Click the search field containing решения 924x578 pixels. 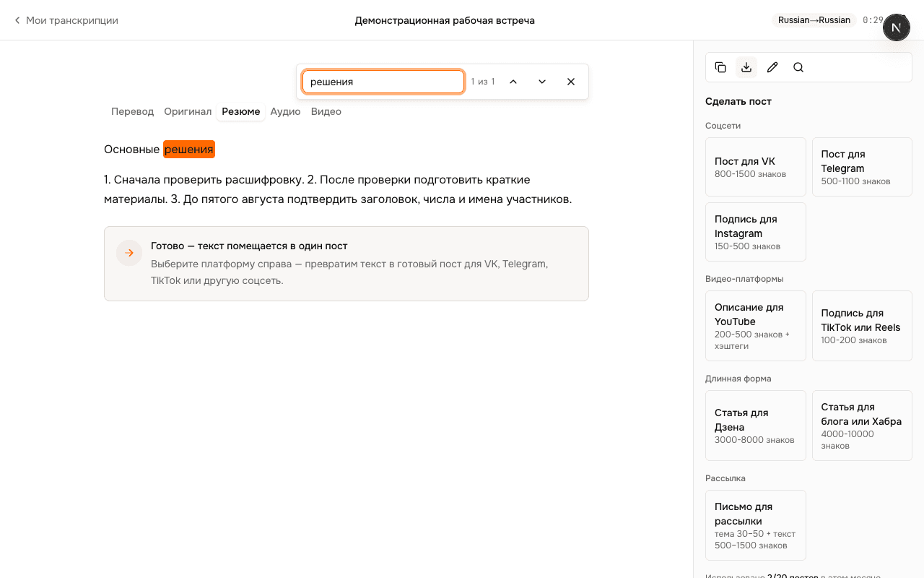pos(383,82)
